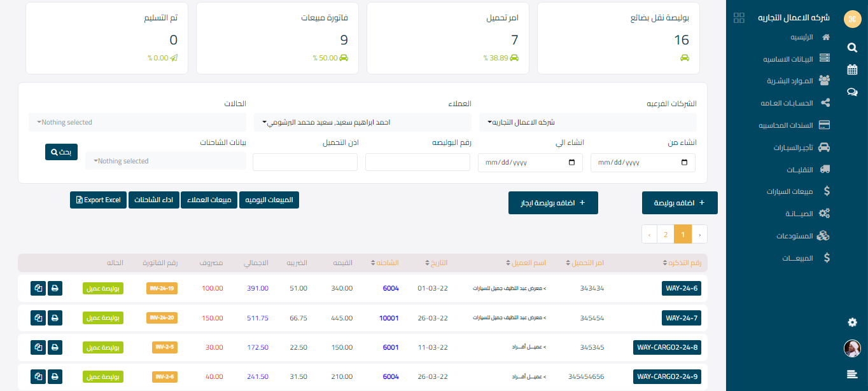Click the اضافه بوليصة add button
Viewport: 868px width, 391px height.
[x=680, y=203]
